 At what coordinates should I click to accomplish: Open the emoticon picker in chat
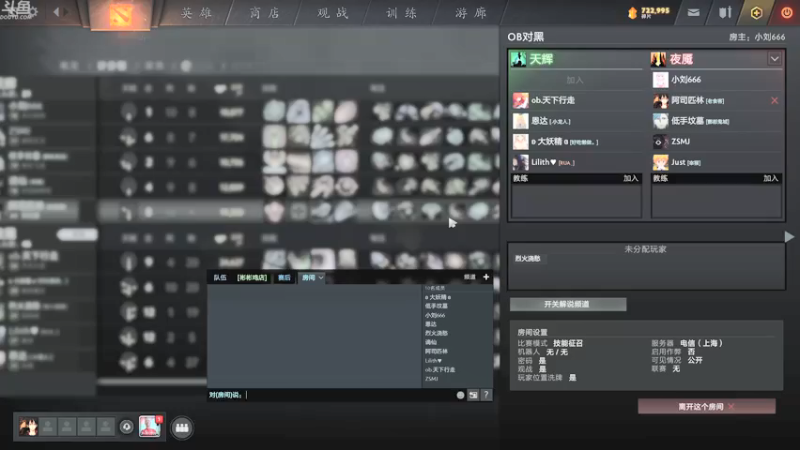460,395
